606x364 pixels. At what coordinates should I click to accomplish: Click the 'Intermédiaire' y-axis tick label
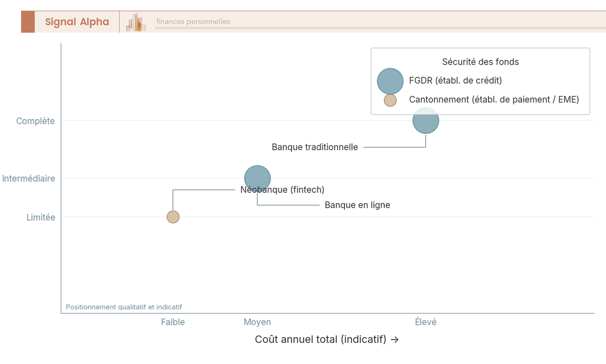(x=29, y=179)
